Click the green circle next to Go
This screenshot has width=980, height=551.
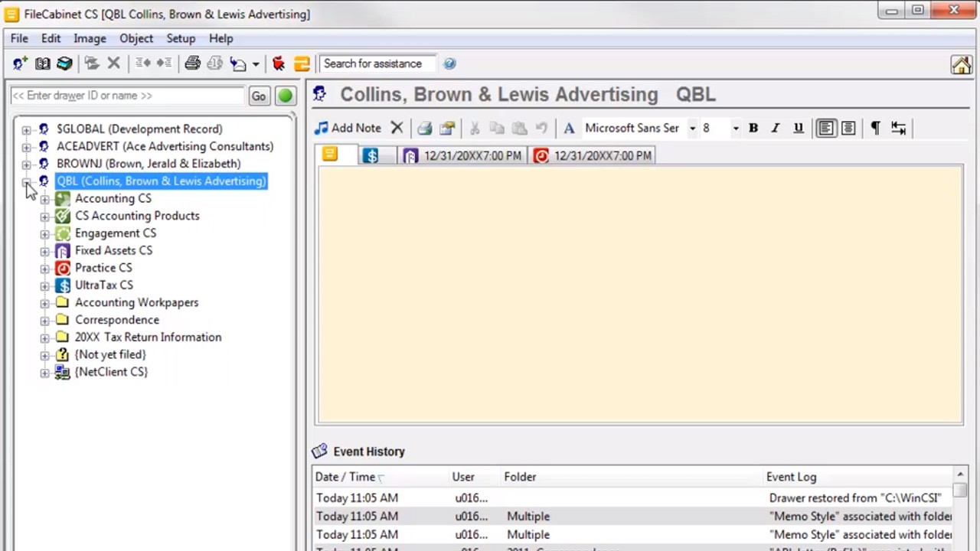point(285,96)
